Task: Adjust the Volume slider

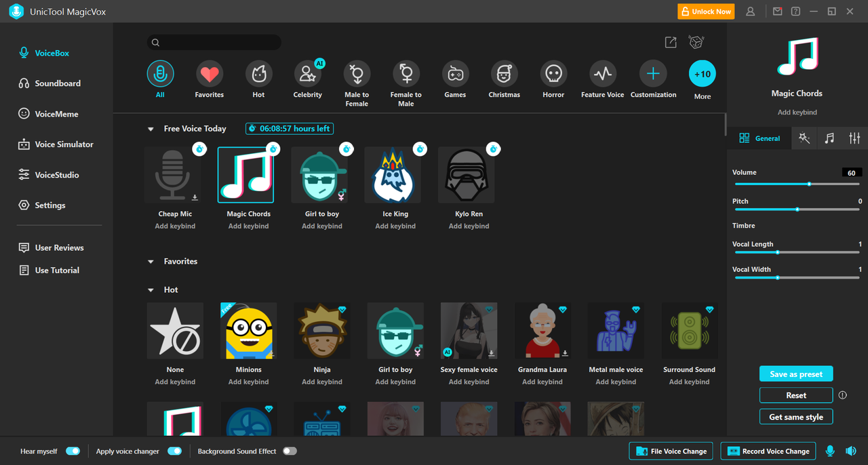Action: (797, 184)
